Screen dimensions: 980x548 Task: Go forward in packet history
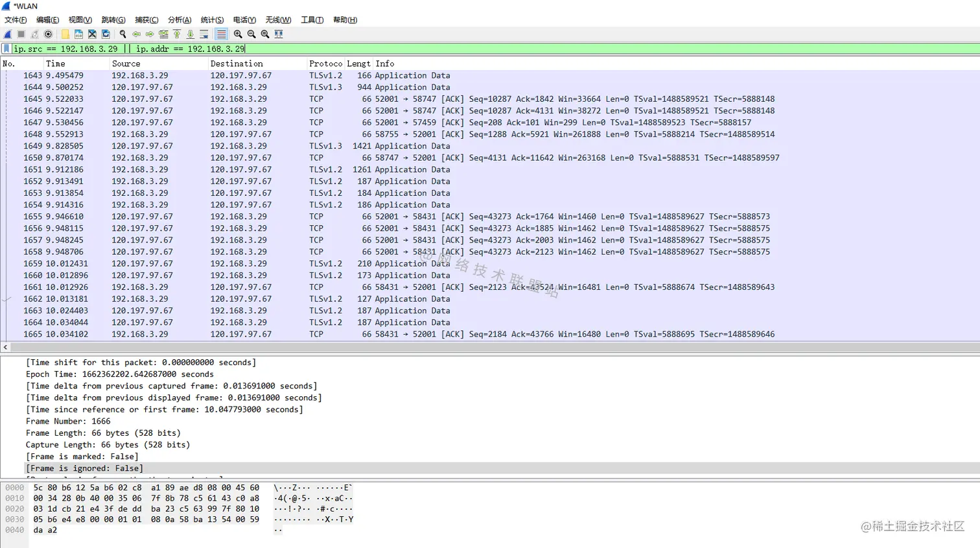[x=150, y=34]
